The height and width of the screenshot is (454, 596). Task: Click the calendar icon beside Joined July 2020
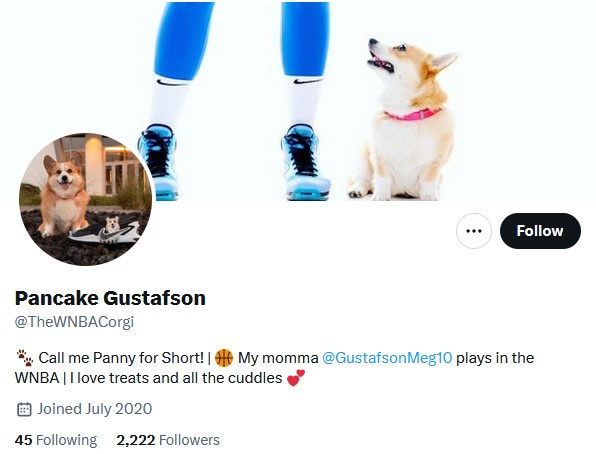[24, 409]
